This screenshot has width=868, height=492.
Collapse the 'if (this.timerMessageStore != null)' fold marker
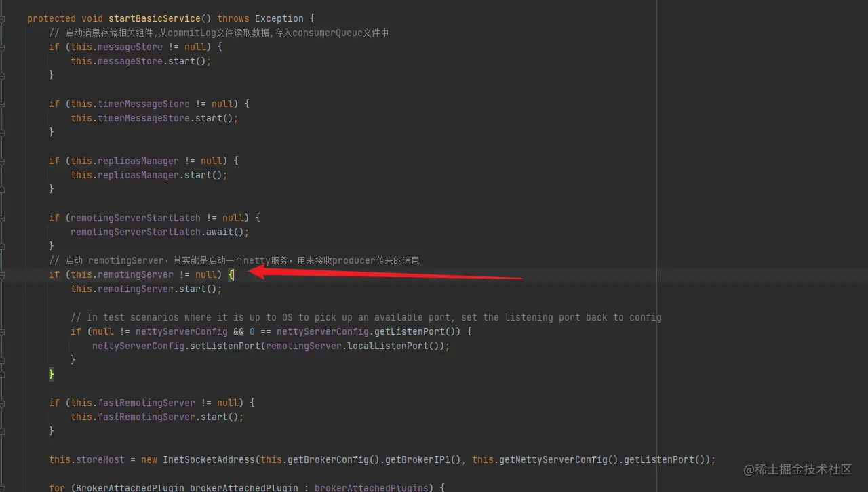tap(2, 104)
